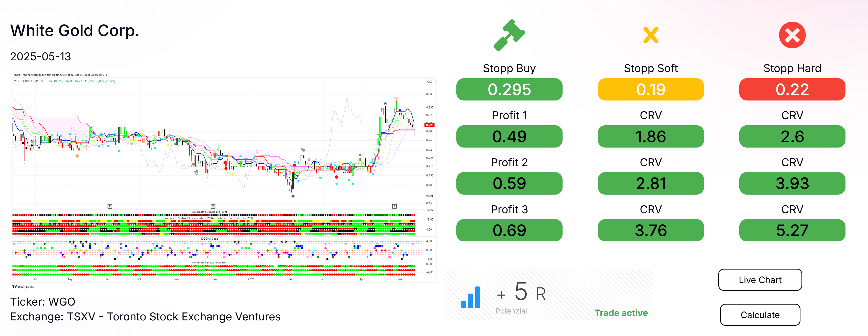Click the green gavel Stopp Buy icon
This screenshot has width=868, height=336.
tap(509, 35)
